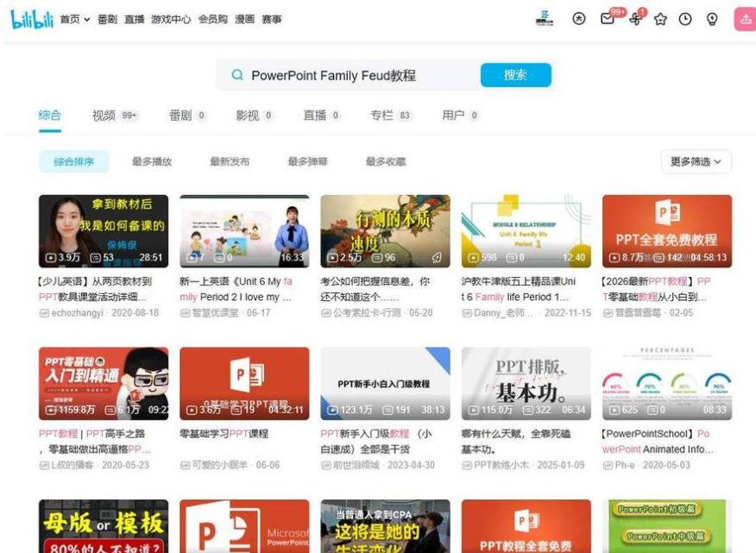756x553 pixels.
Task: Open the 赛事 navigation item
Action: 272,19
